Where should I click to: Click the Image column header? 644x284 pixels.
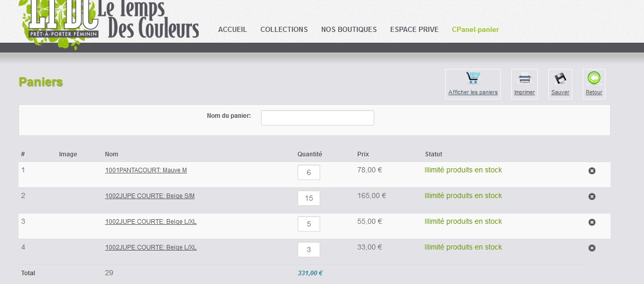pyautogui.click(x=68, y=154)
